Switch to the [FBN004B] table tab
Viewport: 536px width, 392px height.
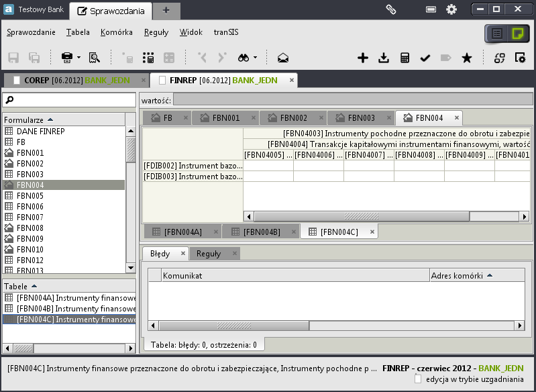262,232
